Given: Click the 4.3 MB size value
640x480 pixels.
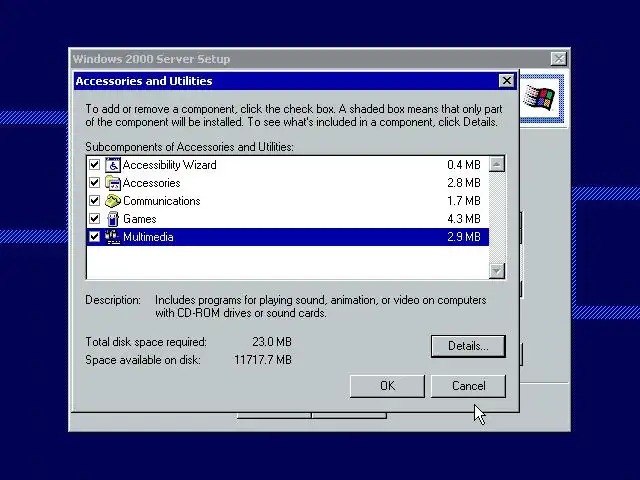Looking at the screenshot, I should coord(464,219).
